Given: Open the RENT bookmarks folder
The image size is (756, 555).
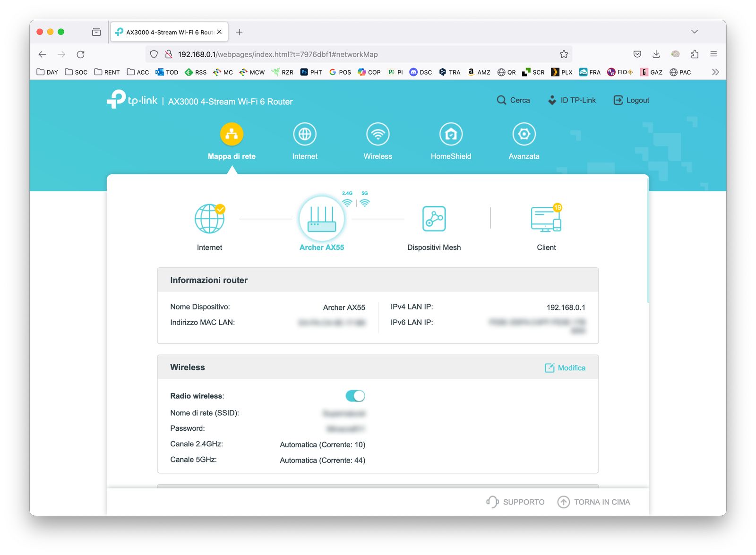Looking at the screenshot, I should pyautogui.click(x=107, y=72).
